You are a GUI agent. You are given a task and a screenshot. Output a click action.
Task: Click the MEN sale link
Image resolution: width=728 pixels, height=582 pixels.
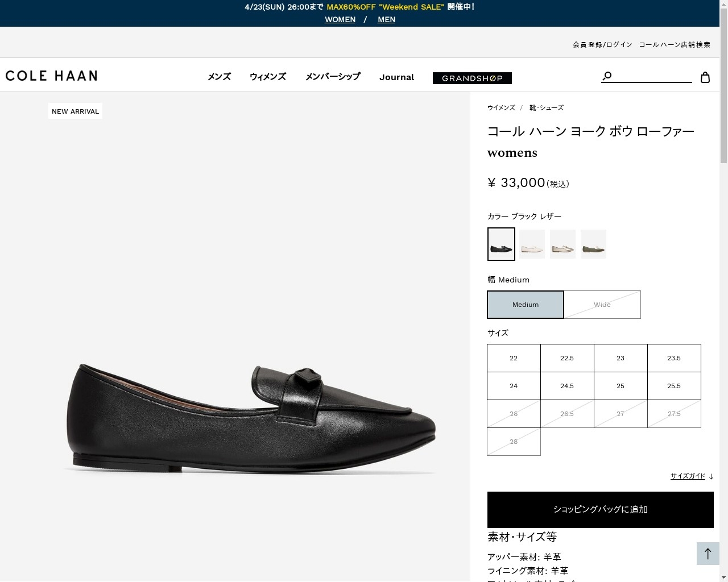tap(386, 19)
